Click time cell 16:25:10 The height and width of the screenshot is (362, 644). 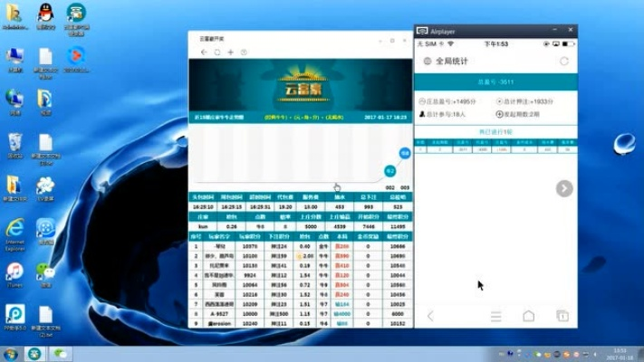point(203,207)
